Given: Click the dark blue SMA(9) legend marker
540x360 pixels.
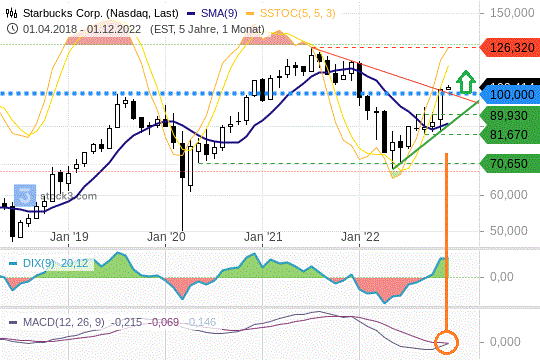Looking at the screenshot, I should (191, 13).
